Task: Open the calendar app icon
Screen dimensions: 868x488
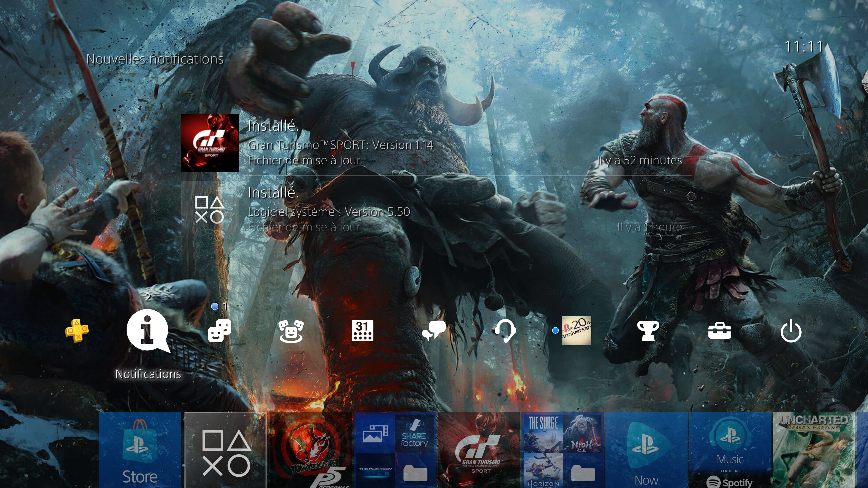Action: point(363,329)
